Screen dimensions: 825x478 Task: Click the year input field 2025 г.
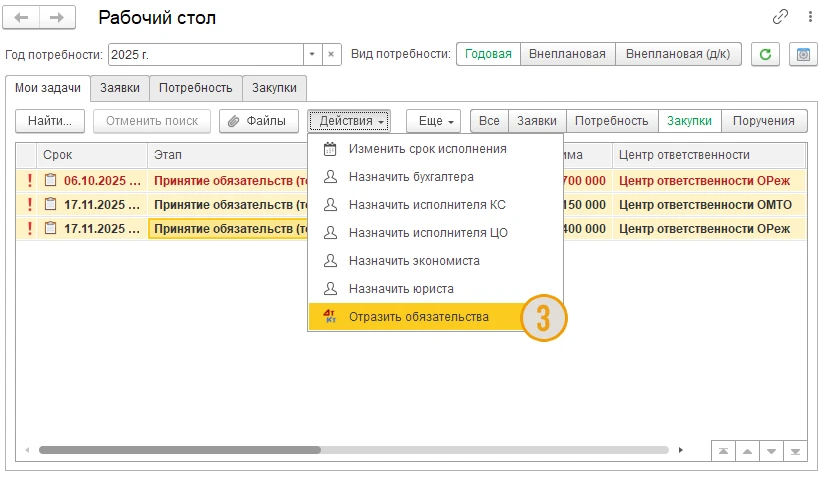click(x=206, y=54)
